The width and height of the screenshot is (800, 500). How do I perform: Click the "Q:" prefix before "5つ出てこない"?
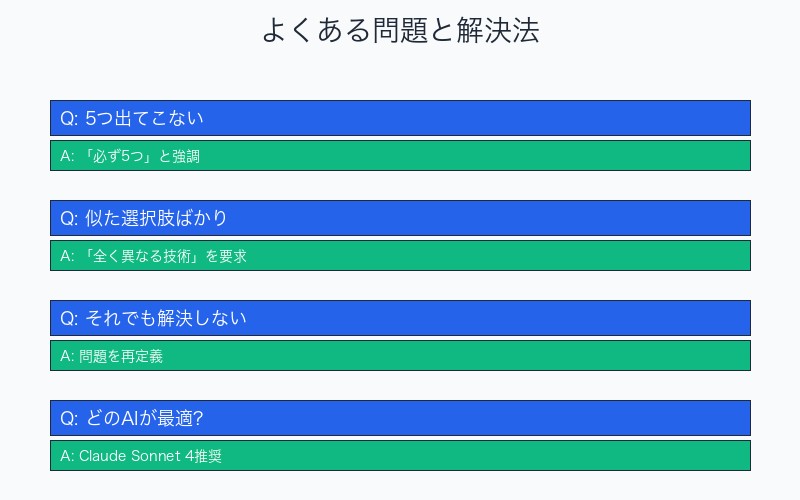pyautogui.click(x=69, y=118)
